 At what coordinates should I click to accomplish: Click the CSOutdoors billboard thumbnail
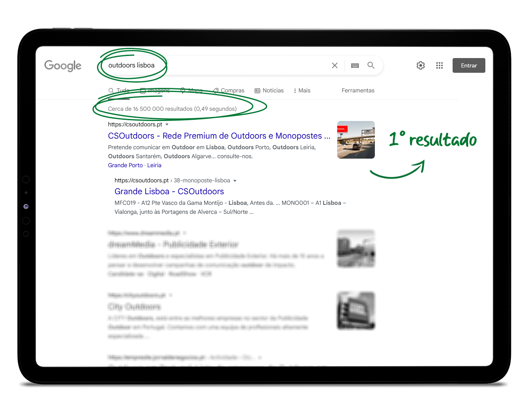[x=356, y=140]
